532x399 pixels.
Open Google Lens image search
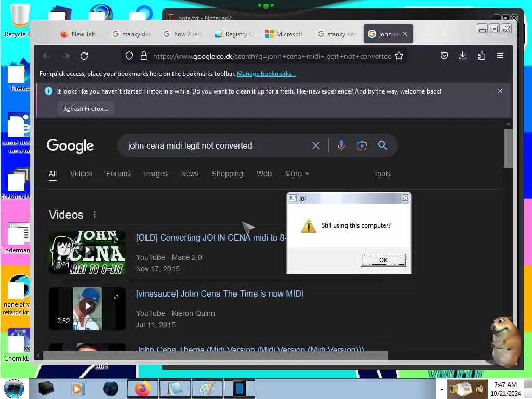pyautogui.click(x=362, y=145)
